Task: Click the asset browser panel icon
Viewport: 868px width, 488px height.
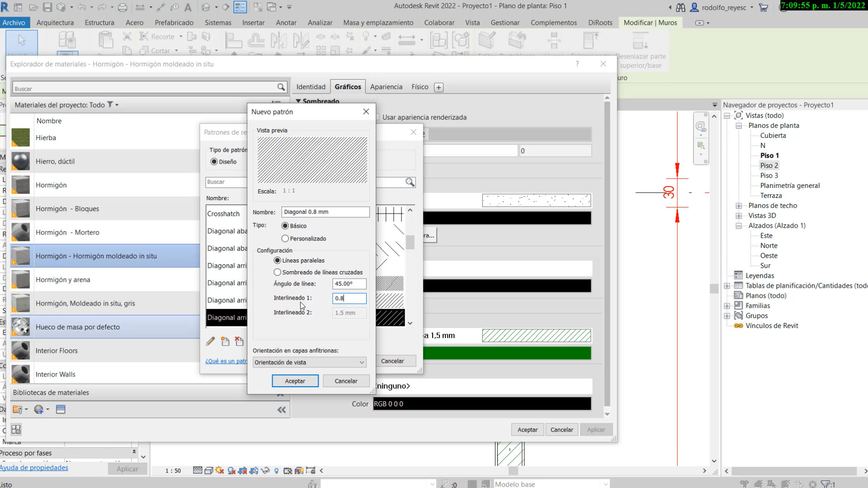Action: coord(61,409)
